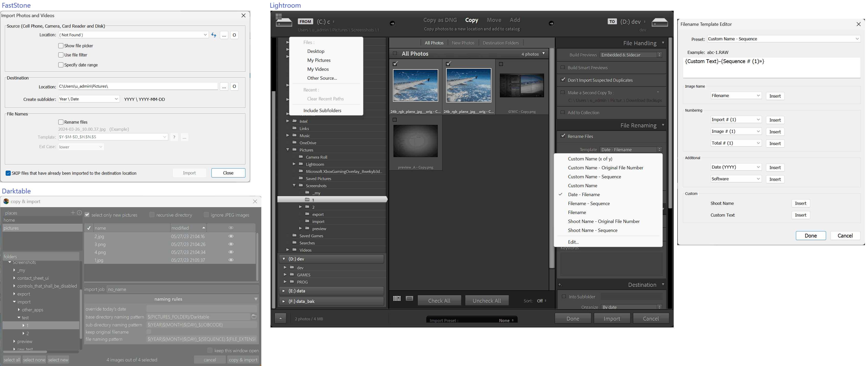
Task: Click refresh source location icon in FastStone
Action: 214,35
